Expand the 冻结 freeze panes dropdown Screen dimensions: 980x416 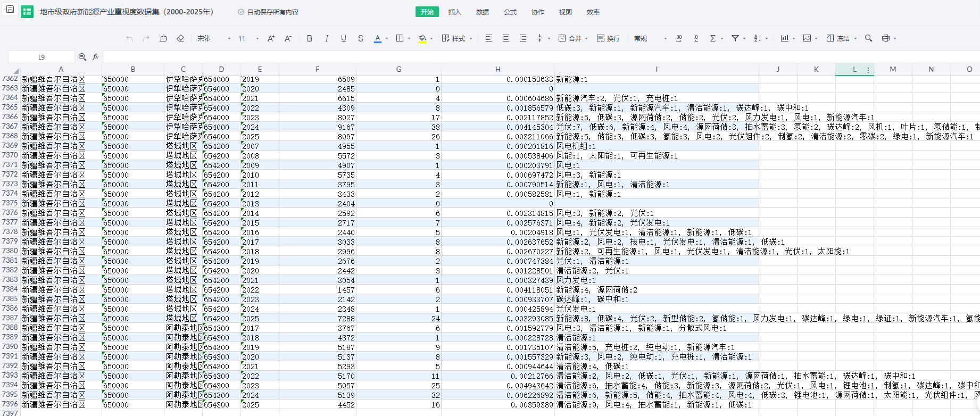pyautogui.click(x=855, y=38)
